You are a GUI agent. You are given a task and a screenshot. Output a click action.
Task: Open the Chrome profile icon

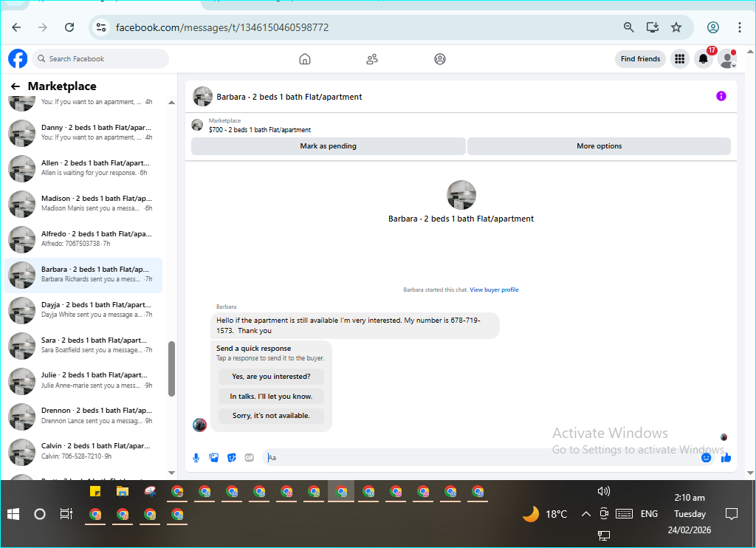coord(713,27)
